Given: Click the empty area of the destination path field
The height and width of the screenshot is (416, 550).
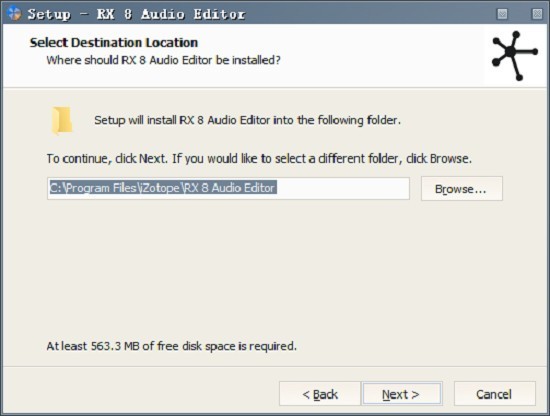Looking at the screenshot, I should pyautogui.click(x=342, y=188).
